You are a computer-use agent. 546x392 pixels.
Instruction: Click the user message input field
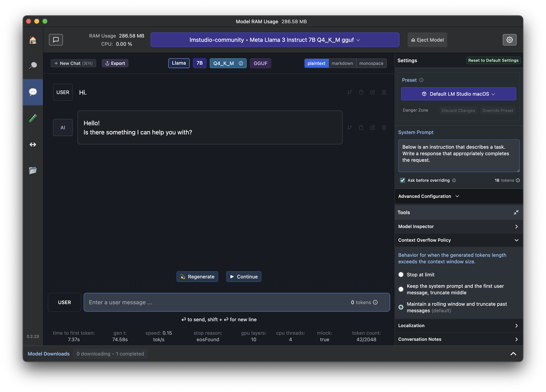pos(217,302)
